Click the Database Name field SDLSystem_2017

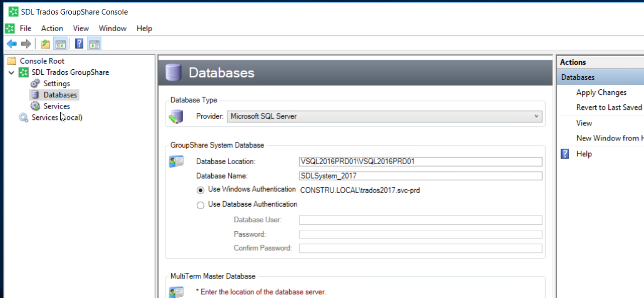421,176
